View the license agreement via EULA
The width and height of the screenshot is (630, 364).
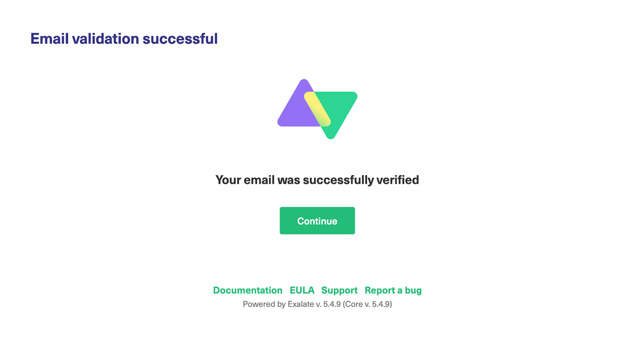coord(302,290)
